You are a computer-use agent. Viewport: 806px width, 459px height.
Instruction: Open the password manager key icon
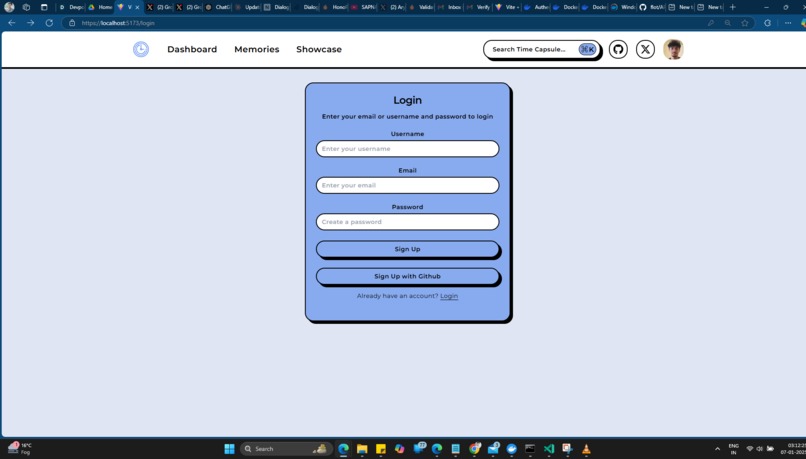click(710, 23)
